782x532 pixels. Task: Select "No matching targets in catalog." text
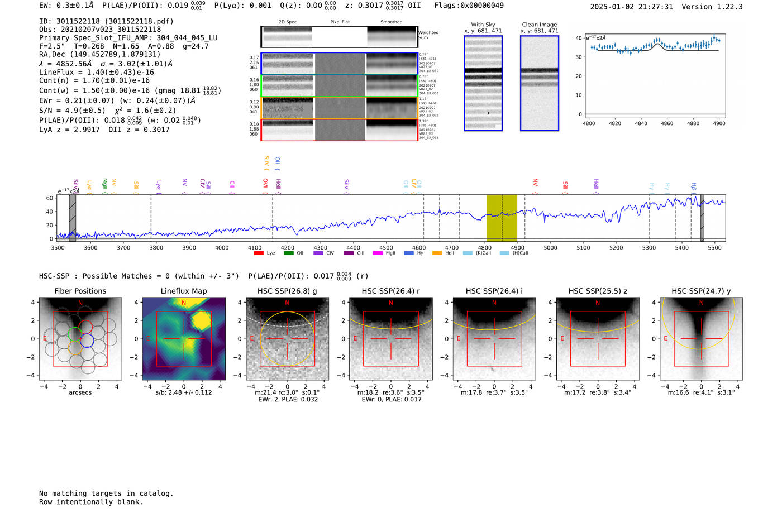click(106, 493)
